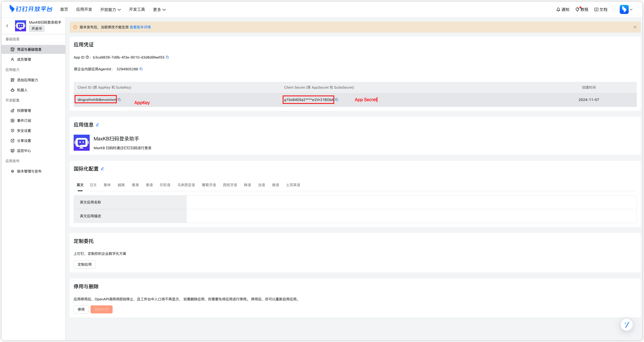Image resolution: width=644 pixels, height=342 pixels.
Task: Expand the 更多 dropdown menu
Action: [x=159, y=10]
